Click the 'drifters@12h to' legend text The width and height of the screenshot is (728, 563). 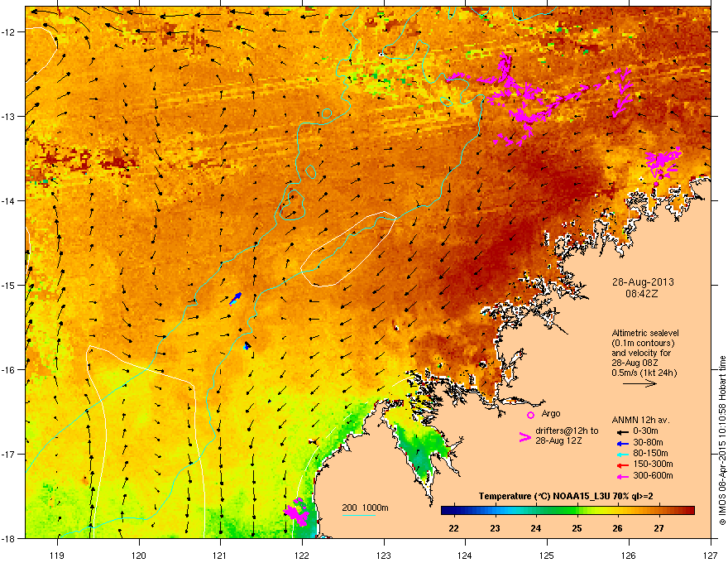[567, 431]
